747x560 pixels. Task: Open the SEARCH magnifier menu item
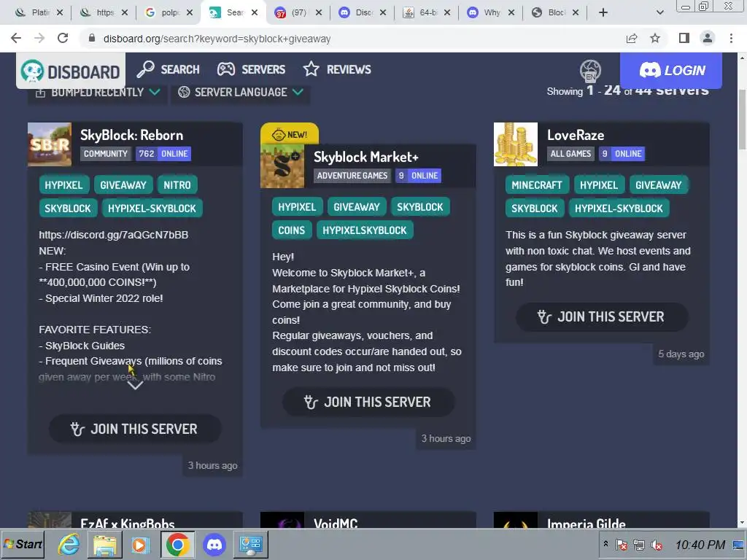[169, 69]
